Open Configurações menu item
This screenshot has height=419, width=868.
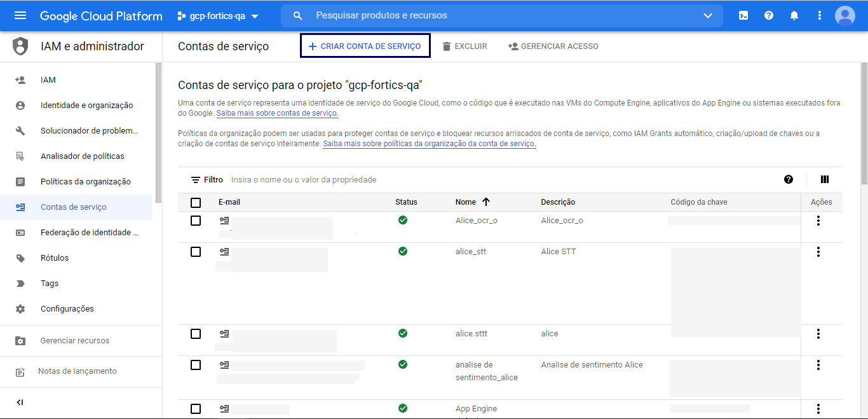click(67, 309)
